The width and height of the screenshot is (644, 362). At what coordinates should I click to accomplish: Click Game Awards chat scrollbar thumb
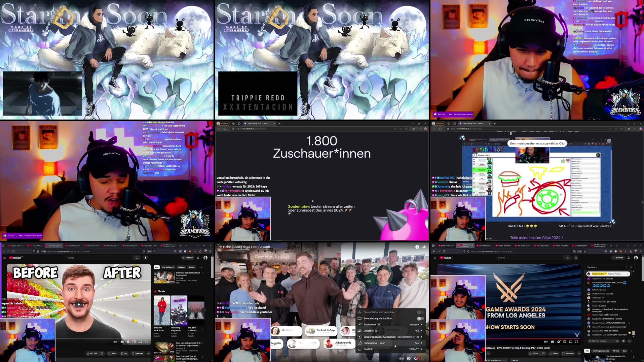[633, 333]
